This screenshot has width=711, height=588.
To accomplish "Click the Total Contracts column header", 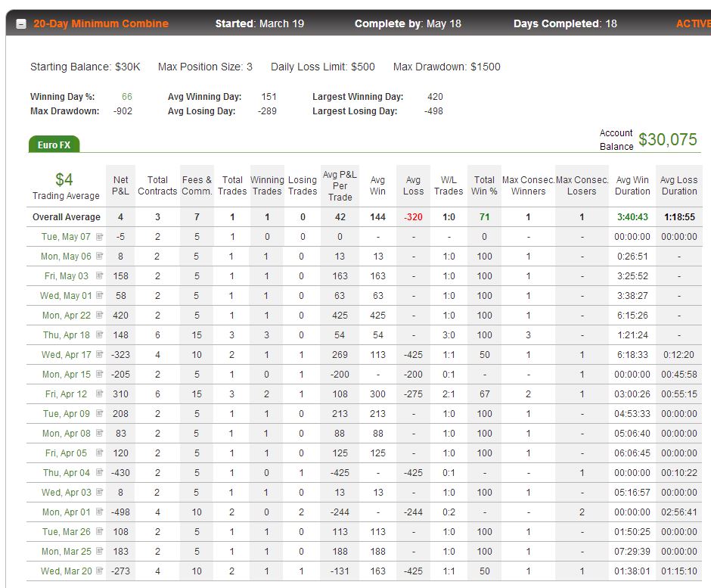I will click(157, 185).
